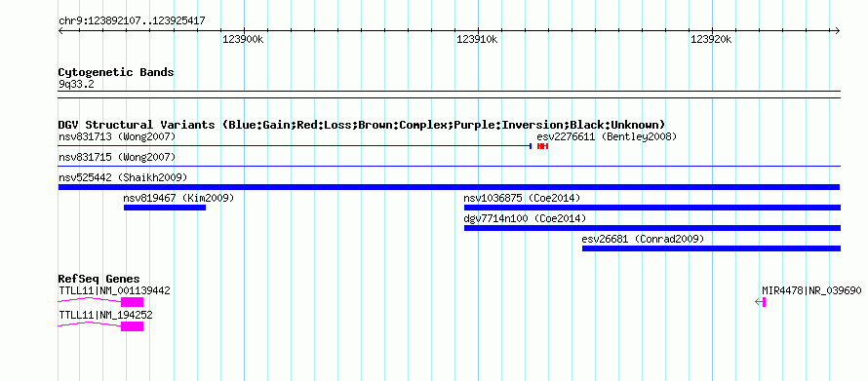Select the red esv2276611 loss marker
Image resolution: width=868 pixels, height=381 pixels.
pos(542,146)
